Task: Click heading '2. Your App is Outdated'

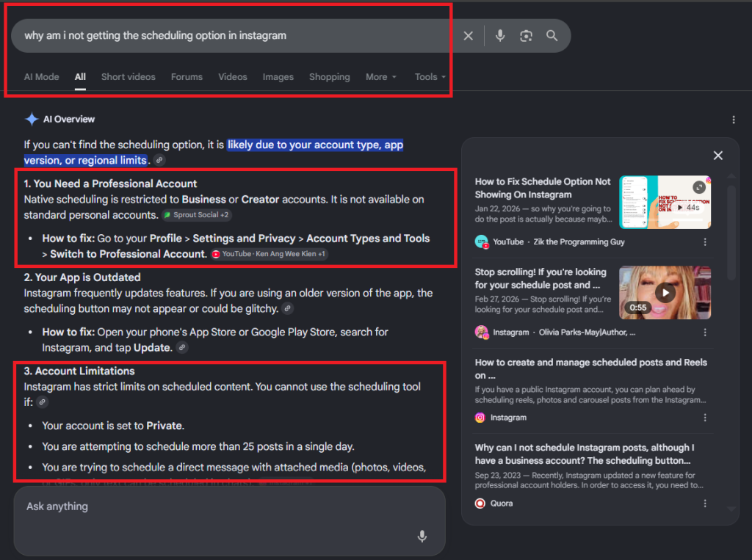Action: click(82, 277)
